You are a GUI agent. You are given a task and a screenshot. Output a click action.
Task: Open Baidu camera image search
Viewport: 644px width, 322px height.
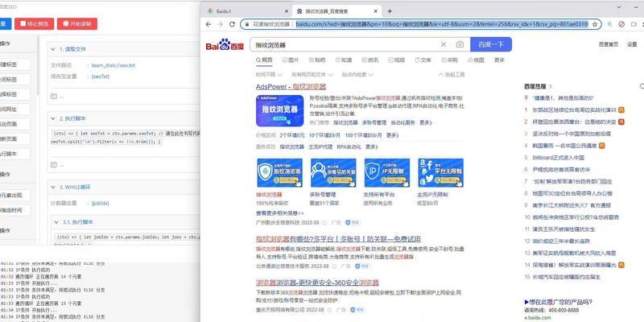pos(460,44)
